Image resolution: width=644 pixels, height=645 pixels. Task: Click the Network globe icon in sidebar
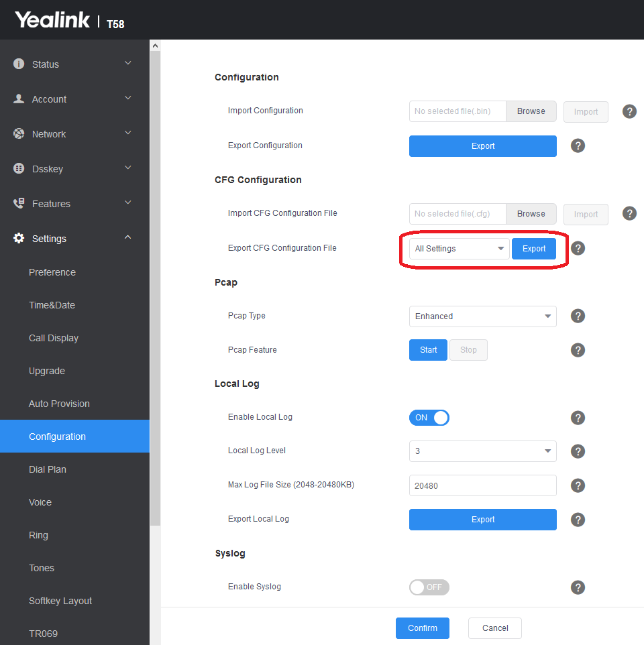[x=19, y=134]
